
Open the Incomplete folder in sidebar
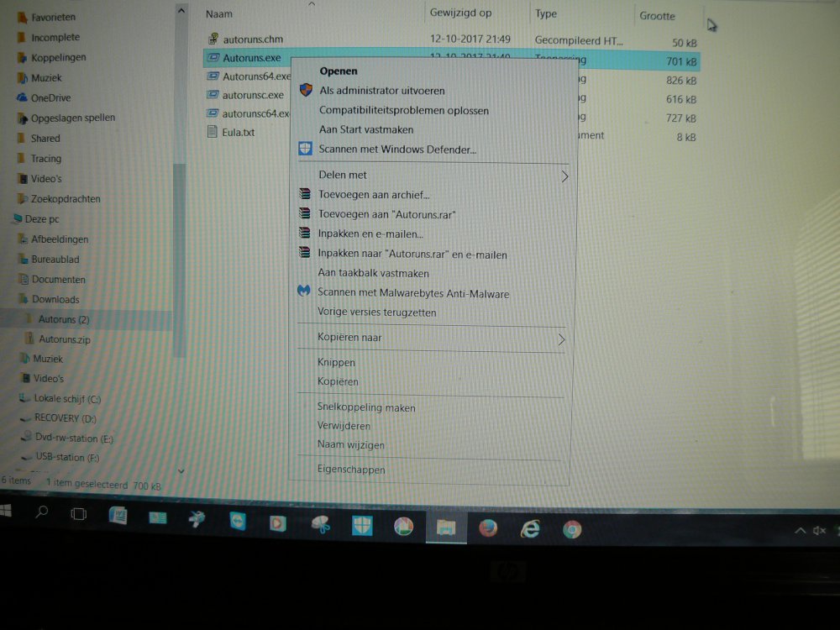coord(55,38)
